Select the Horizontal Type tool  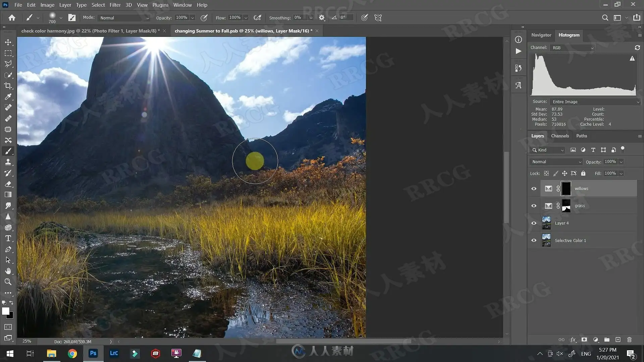coord(8,238)
